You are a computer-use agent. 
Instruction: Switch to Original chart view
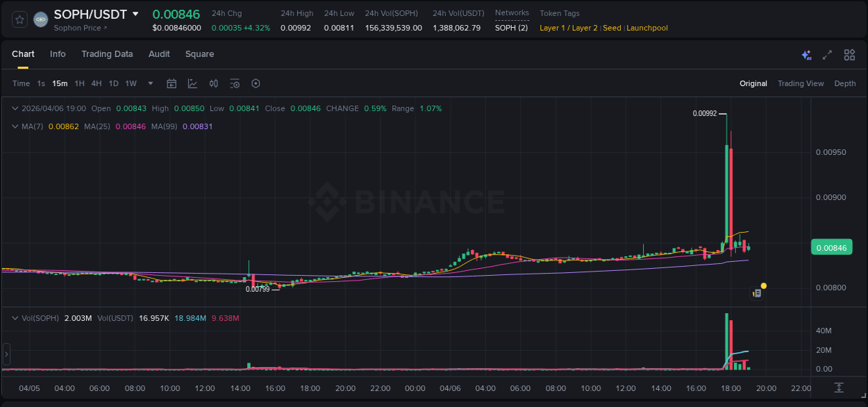coord(753,83)
